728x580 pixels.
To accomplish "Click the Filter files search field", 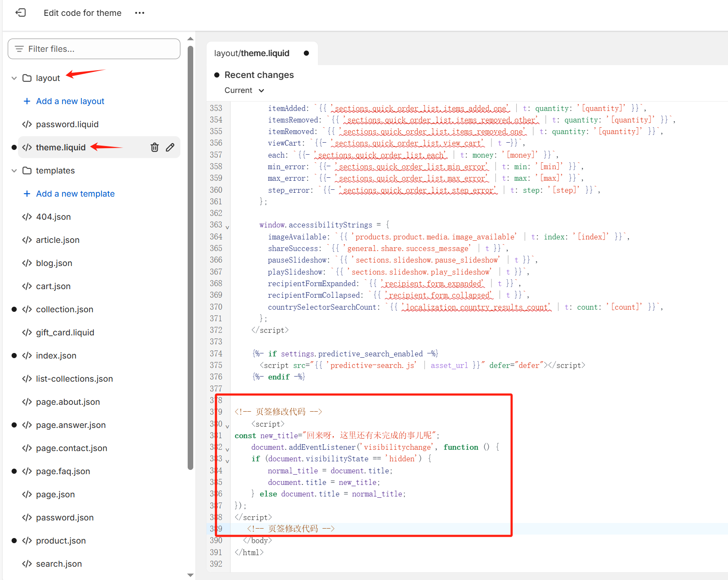I will click(x=94, y=49).
